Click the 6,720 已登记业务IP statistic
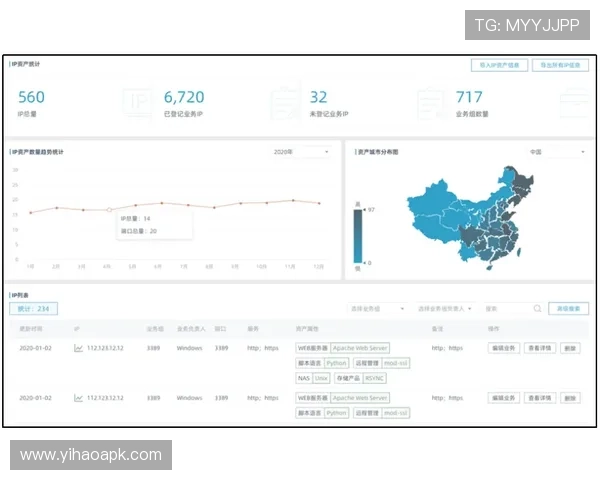 [184, 103]
